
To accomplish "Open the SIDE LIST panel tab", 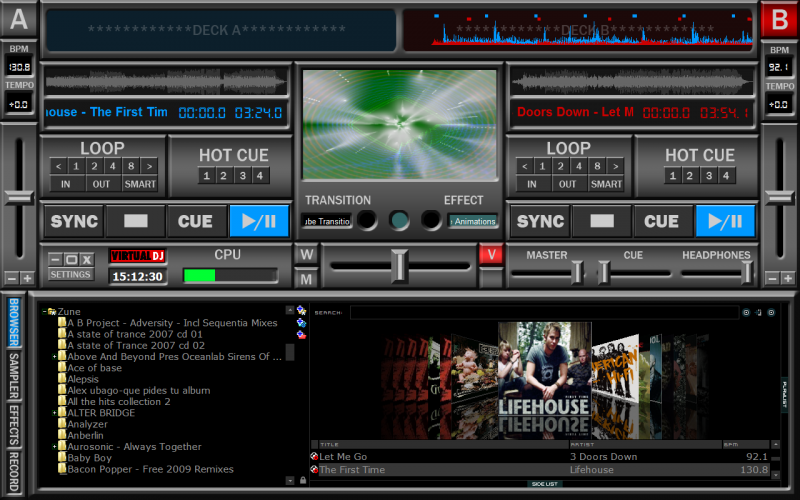I will pyautogui.click(x=544, y=484).
